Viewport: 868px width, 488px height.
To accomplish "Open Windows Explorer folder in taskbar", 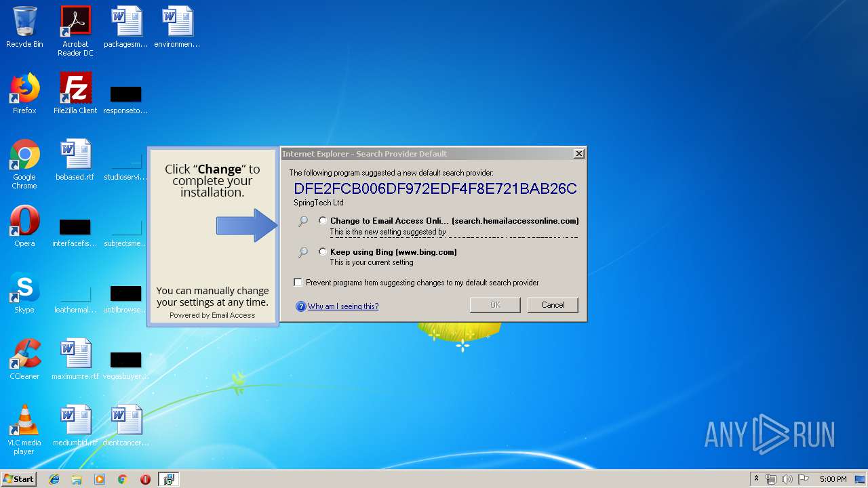I will click(x=77, y=479).
